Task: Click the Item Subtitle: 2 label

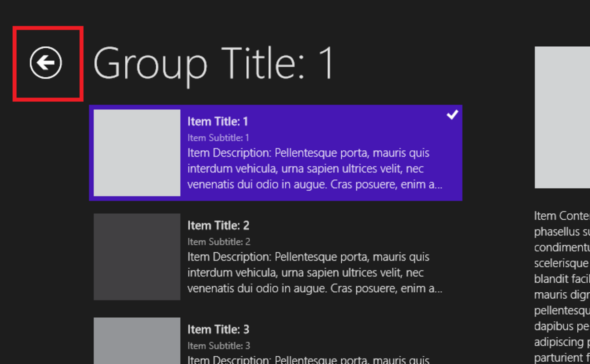Action: click(x=219, y=242)
